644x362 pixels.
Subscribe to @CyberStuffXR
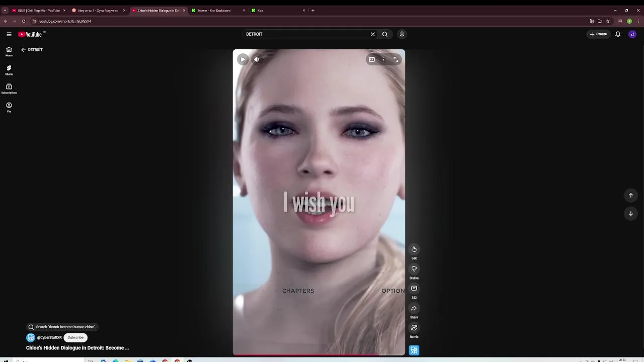tap(75, 337)
